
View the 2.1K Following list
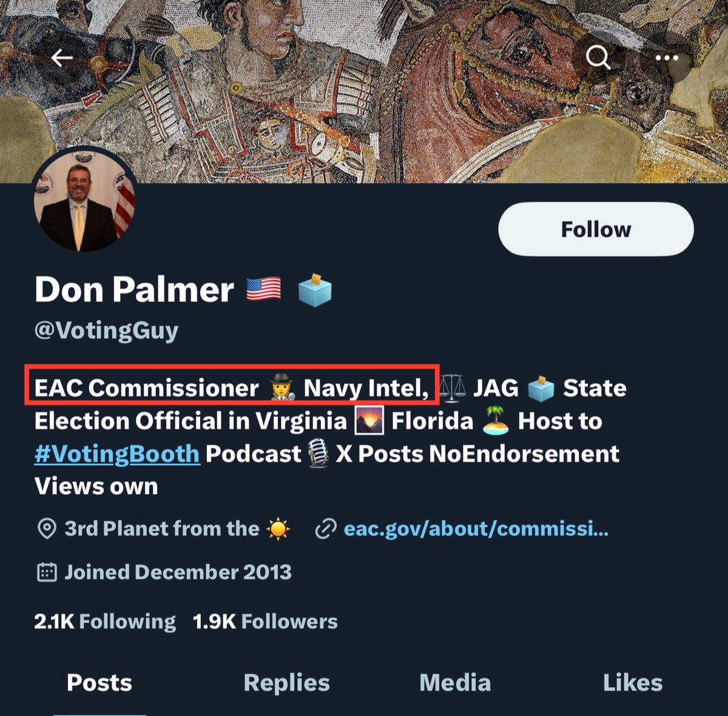coord(105,621)
